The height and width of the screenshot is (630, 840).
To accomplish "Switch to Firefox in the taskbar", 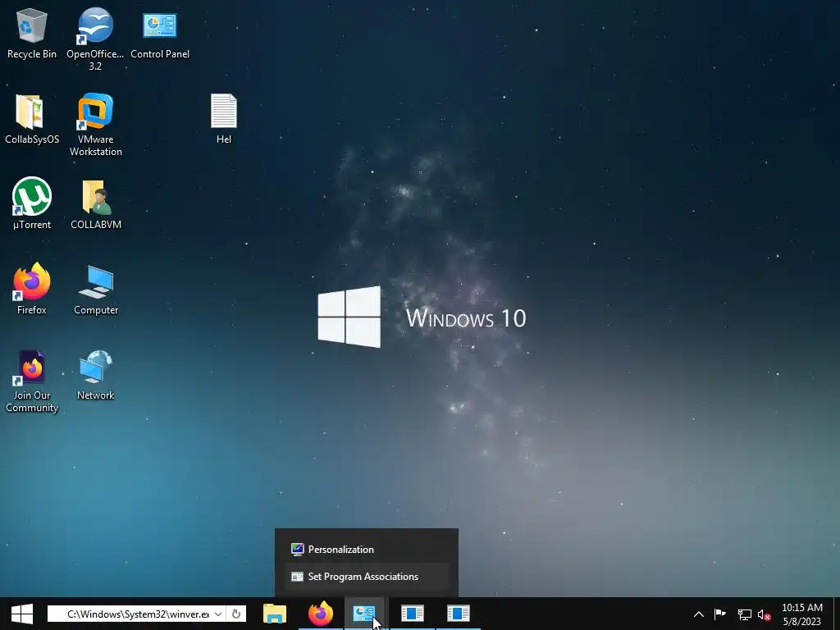I will 321,614.
